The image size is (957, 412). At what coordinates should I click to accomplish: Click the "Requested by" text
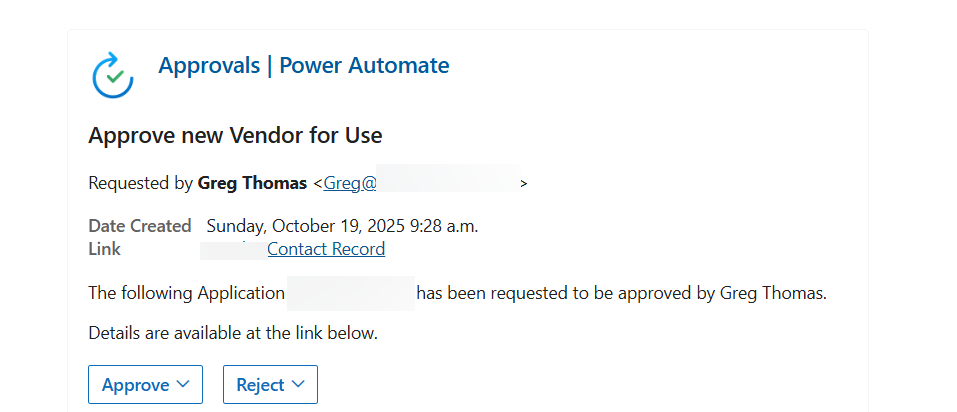(141, 183)
